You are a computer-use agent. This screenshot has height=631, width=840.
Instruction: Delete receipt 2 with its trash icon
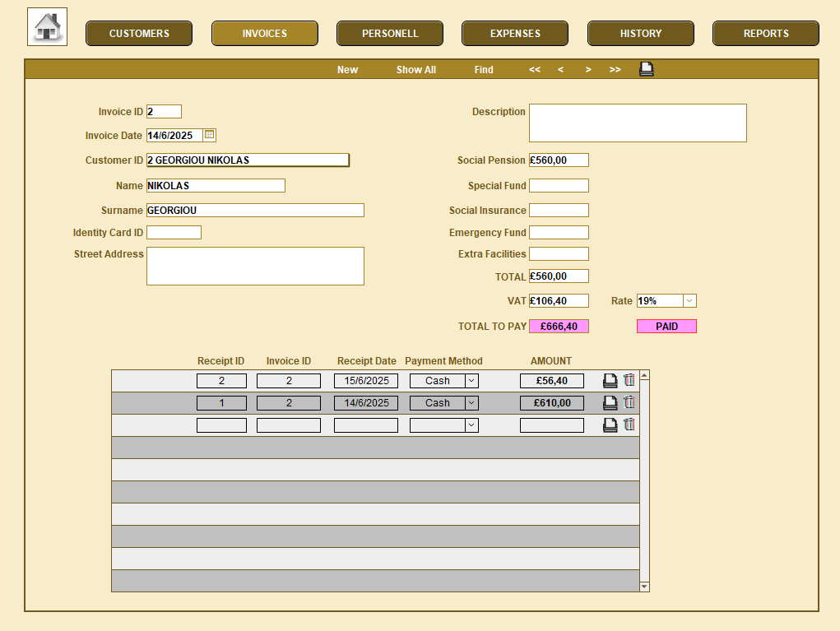[x=629, y=380]
